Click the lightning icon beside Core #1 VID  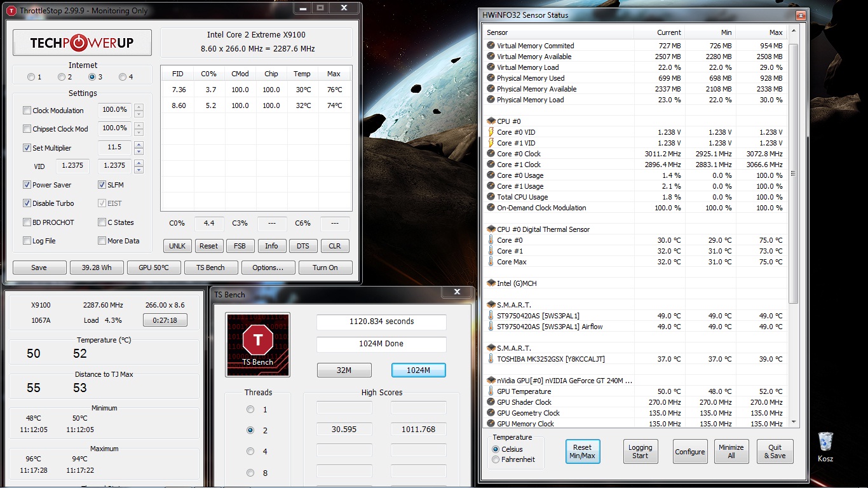(491, 143)
